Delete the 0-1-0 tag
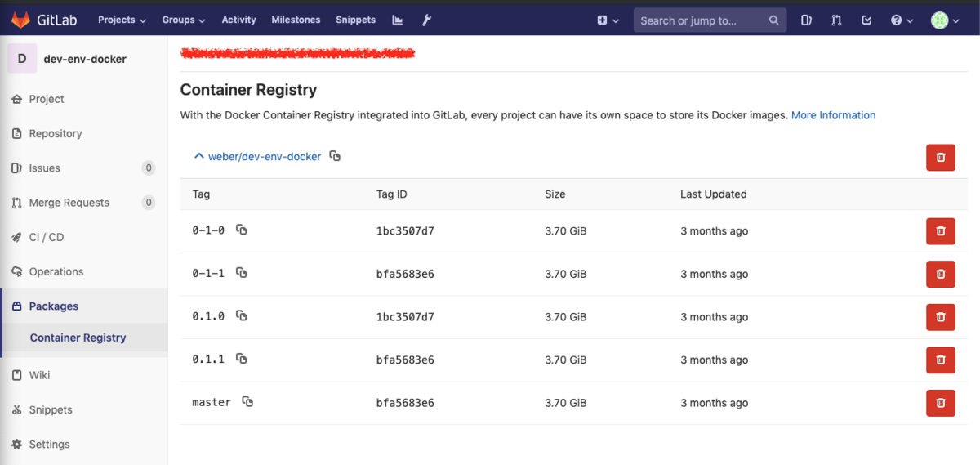This screenshot has width=980, height=465. 941,231
